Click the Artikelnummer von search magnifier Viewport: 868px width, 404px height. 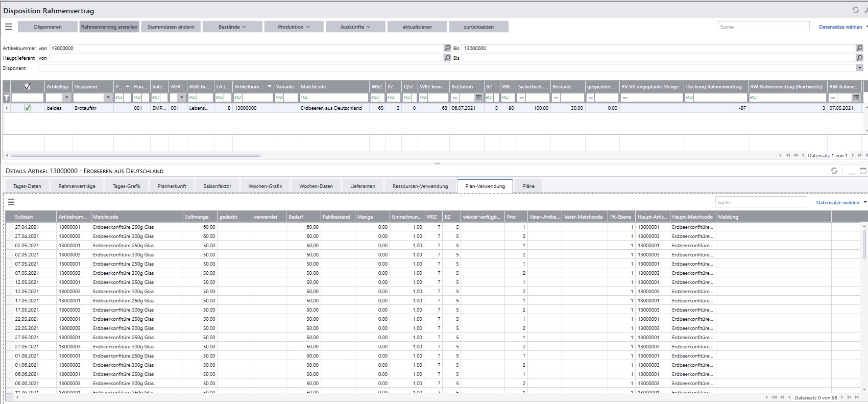(x=447, y=48)
